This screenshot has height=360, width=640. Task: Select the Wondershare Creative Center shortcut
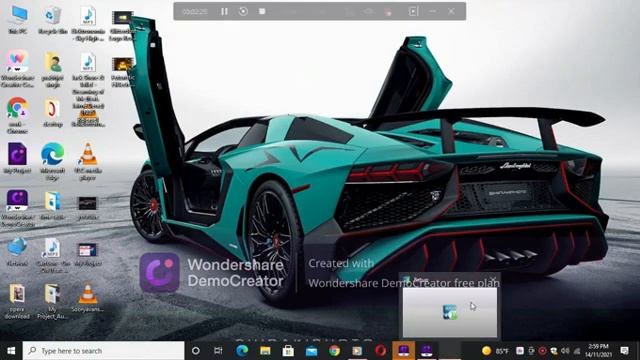point(17,69)
